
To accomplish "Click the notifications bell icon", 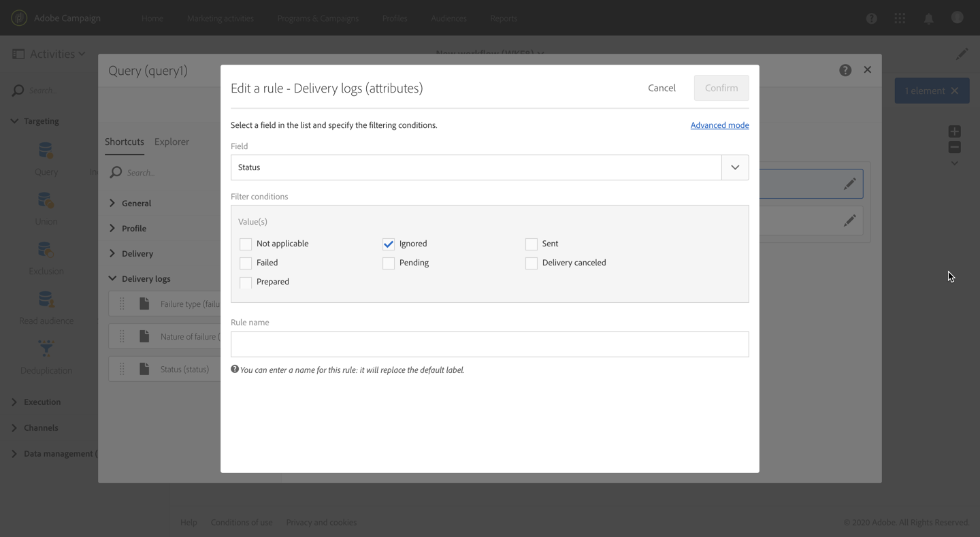I will [x=928, y=18].
